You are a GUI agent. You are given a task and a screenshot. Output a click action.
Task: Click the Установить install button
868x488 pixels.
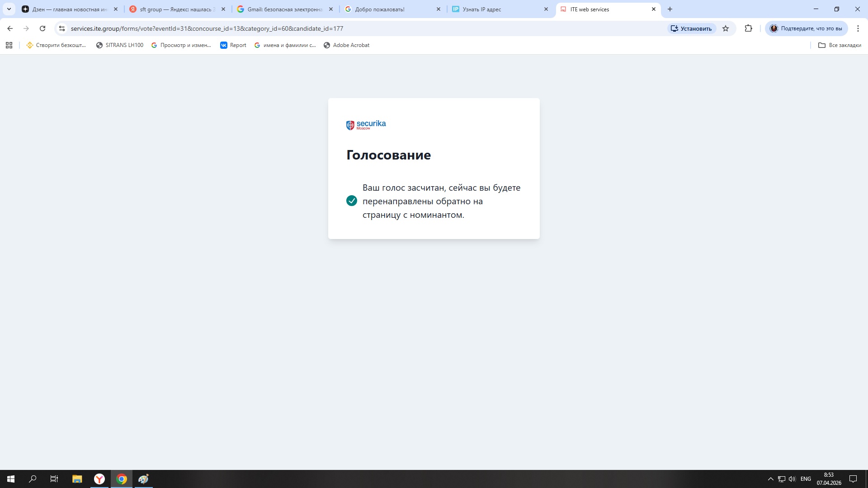(691, 28)
